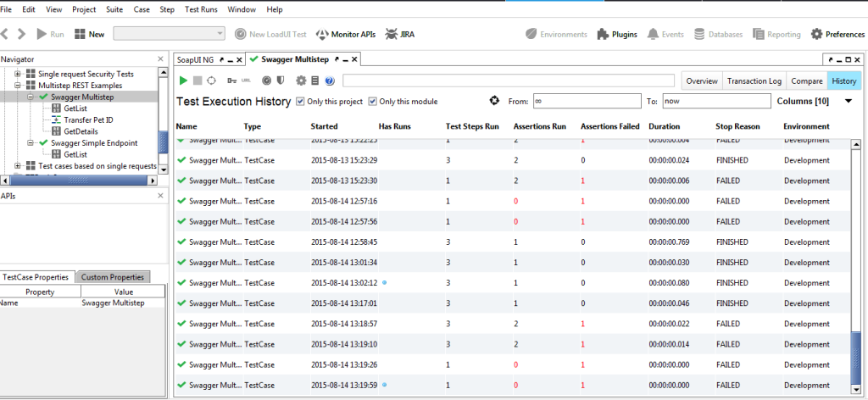Collapse Multistep REST Examples node

point(18,86)
